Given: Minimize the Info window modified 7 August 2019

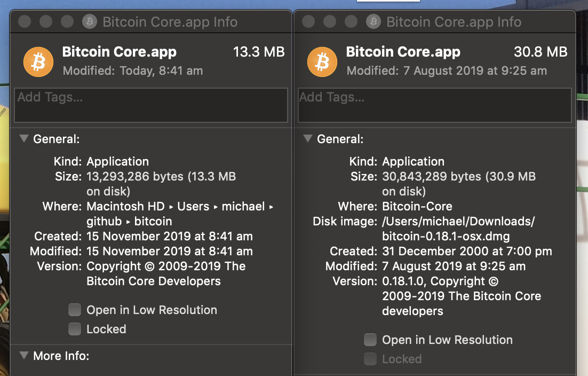Looking at the screenshot, I should (330, 22).
